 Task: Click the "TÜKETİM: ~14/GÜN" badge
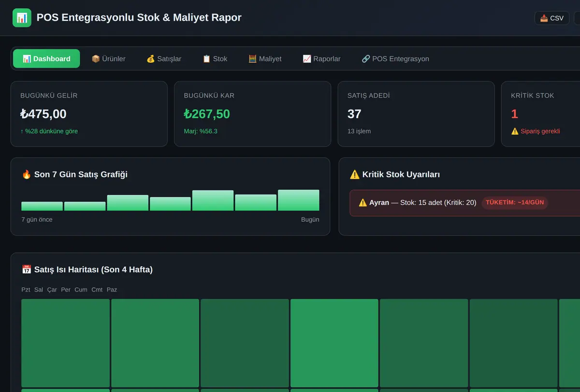click(x=515, y=203)
